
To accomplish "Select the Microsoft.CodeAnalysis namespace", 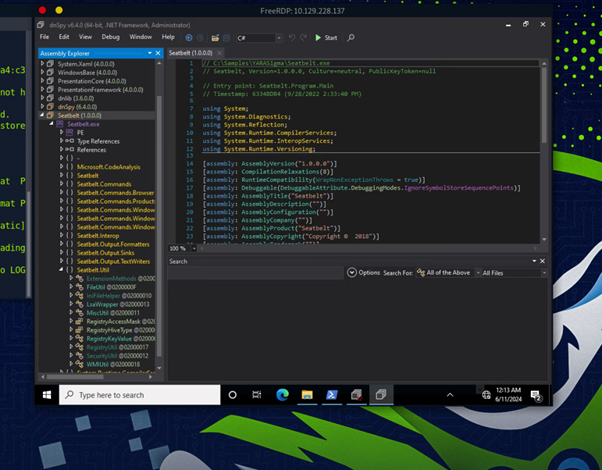I will [x=109, y=167].
